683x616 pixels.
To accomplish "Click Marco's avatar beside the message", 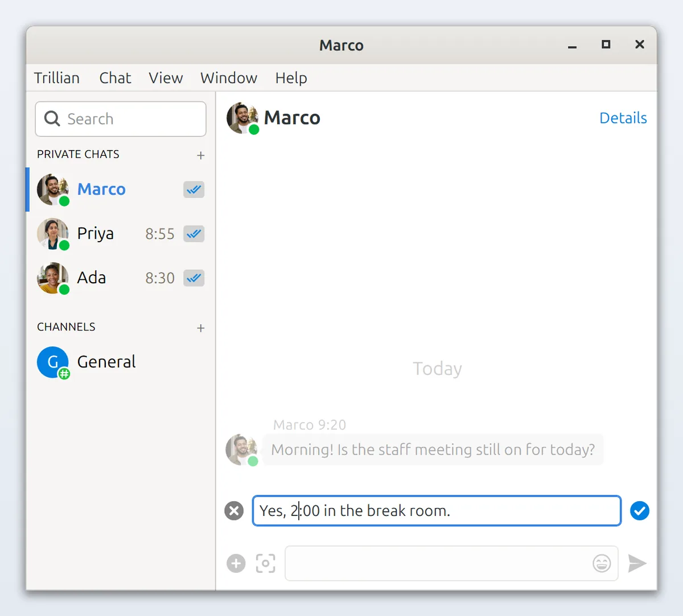I will [242, 450].
